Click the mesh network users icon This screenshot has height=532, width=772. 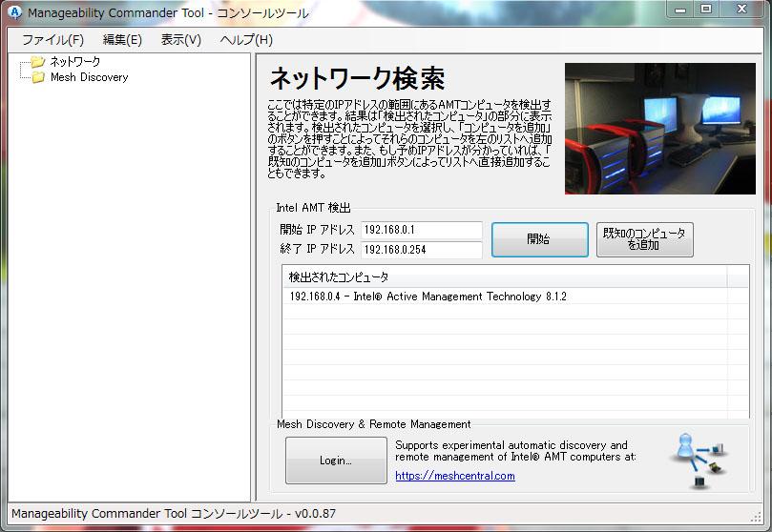(699, 460)
